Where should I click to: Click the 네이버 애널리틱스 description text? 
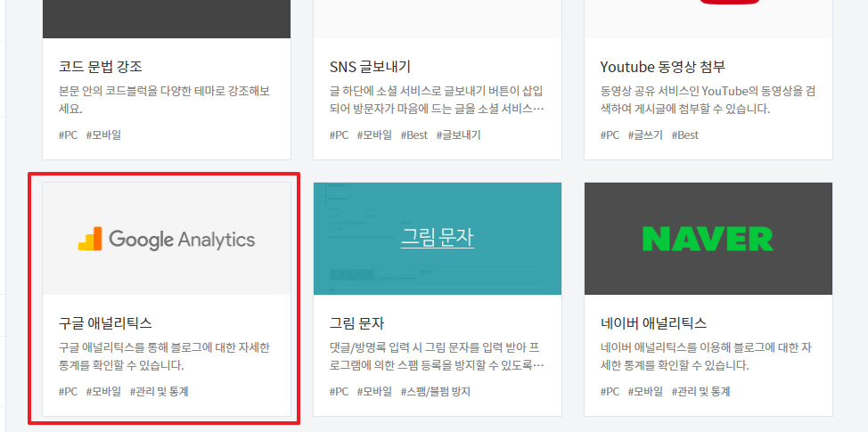[x=707, y=356]
